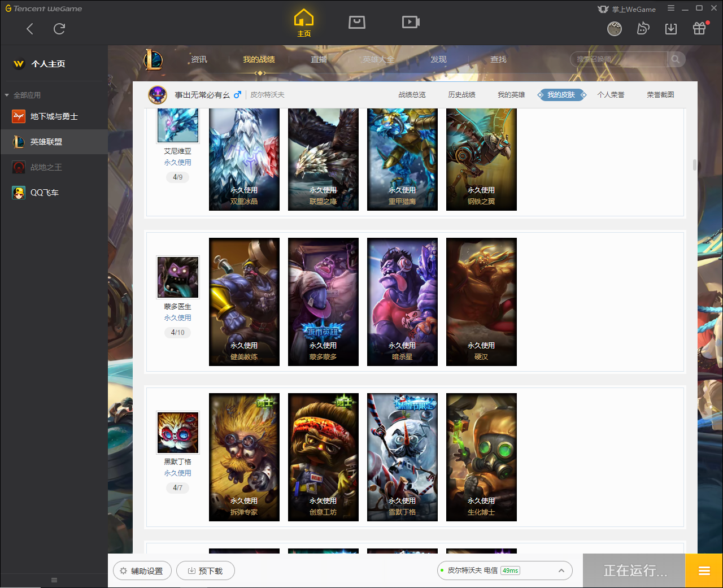Image resolution: width=723 pixels, height=588 pixels.
Task: Click the 蒙多医生 champion portrait
Action: 178,277
